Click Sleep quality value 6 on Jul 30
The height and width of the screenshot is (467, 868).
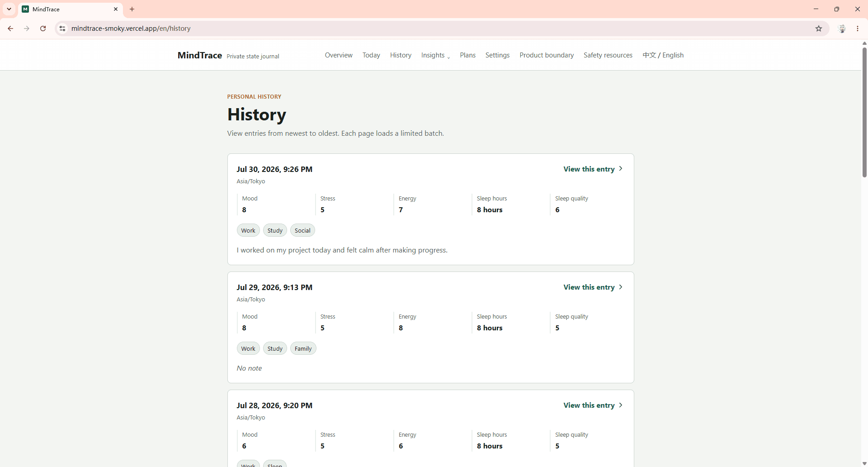(x=557, y=210)
